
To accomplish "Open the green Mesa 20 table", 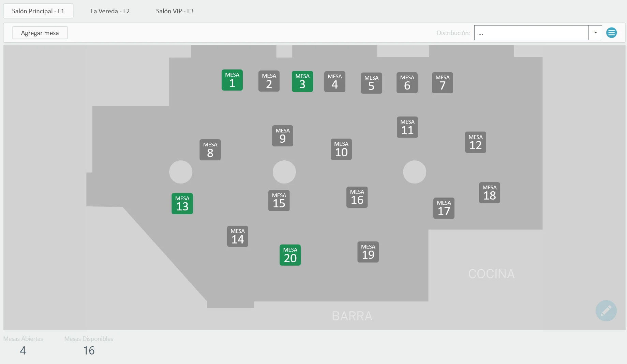I will 290,255.
